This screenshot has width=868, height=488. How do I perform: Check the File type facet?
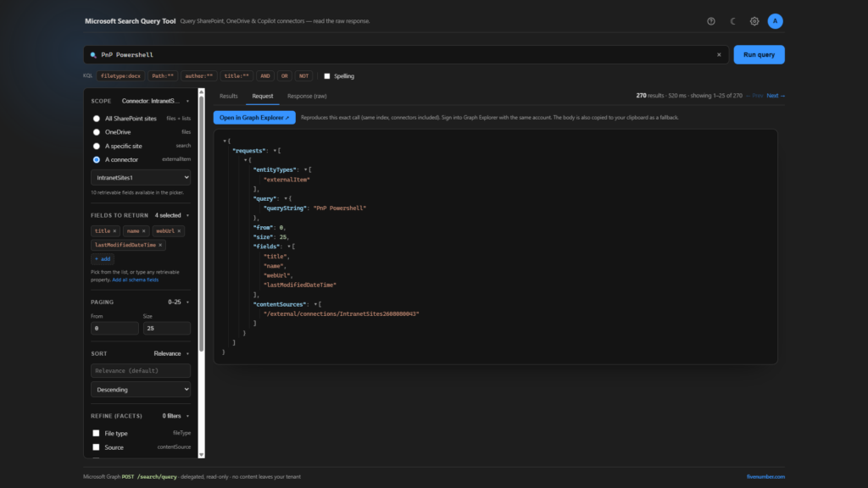coord(96,433)
